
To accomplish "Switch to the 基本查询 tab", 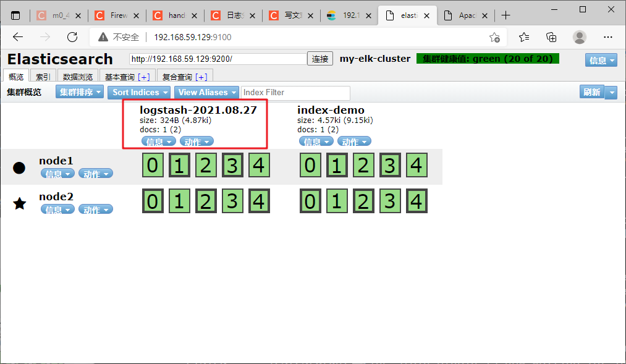I will [120, 77].
